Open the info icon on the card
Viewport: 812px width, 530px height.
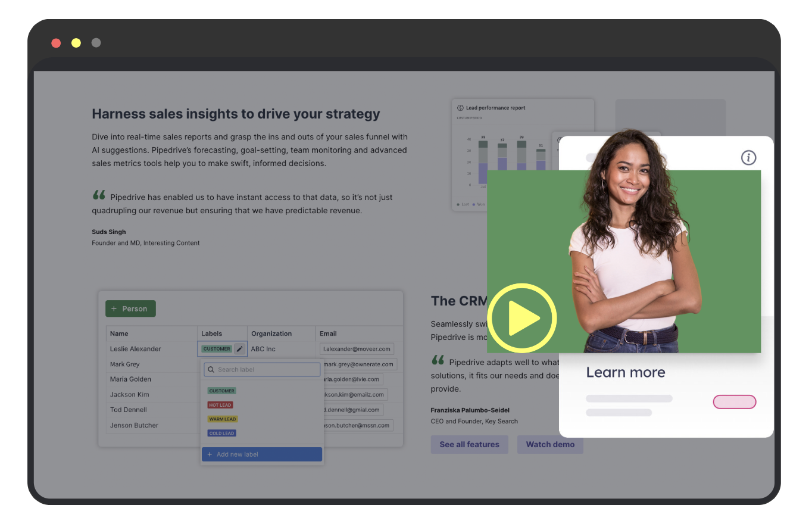pos(748,157)
